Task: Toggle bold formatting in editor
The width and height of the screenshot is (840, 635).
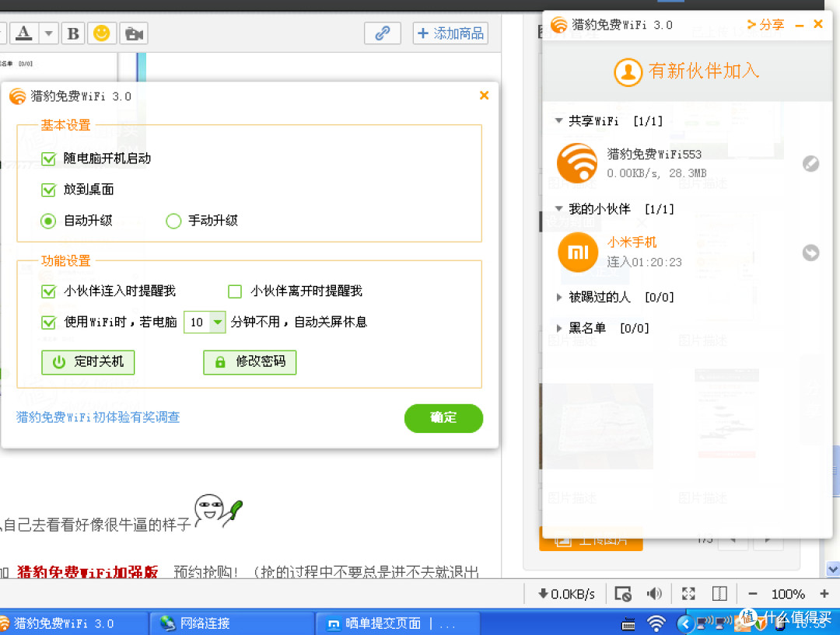Action: pyautogui.click(x=73, y=33)
